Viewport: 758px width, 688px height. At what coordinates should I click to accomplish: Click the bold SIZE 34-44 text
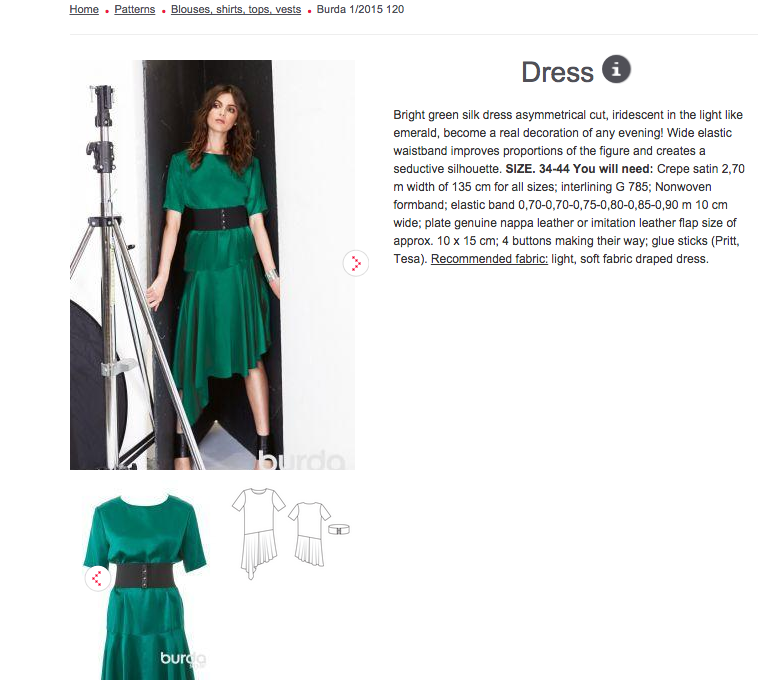(x=537, y=169)
